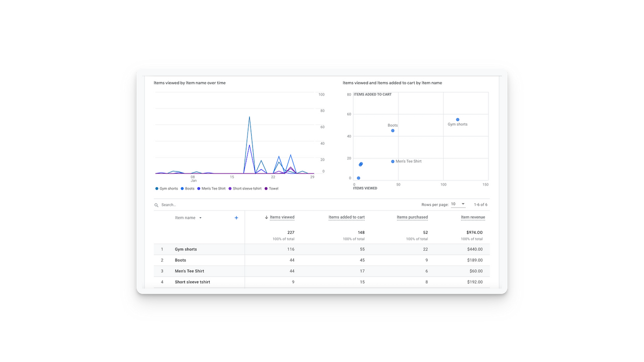Select the Men's Tee Shirt scatter point

(393, 161)
